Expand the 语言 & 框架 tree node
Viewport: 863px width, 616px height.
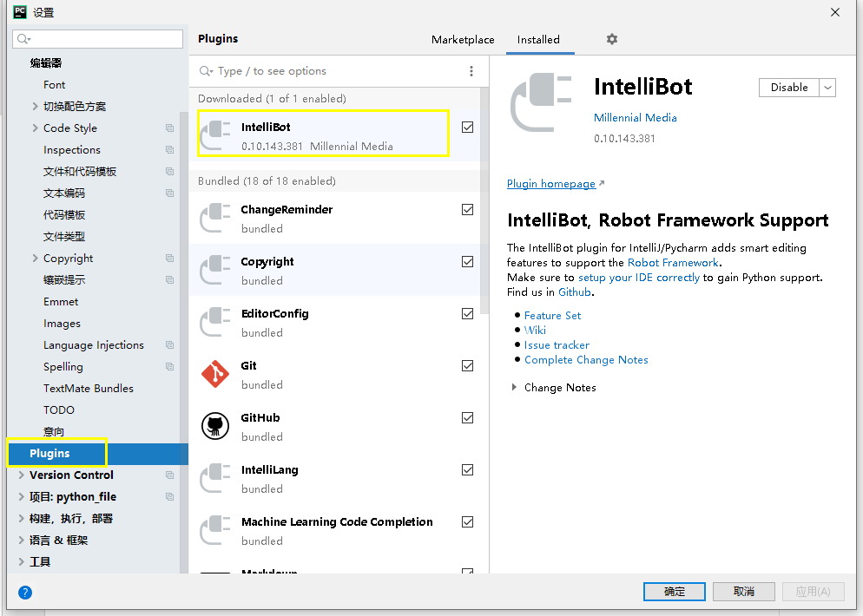[21, 541]
